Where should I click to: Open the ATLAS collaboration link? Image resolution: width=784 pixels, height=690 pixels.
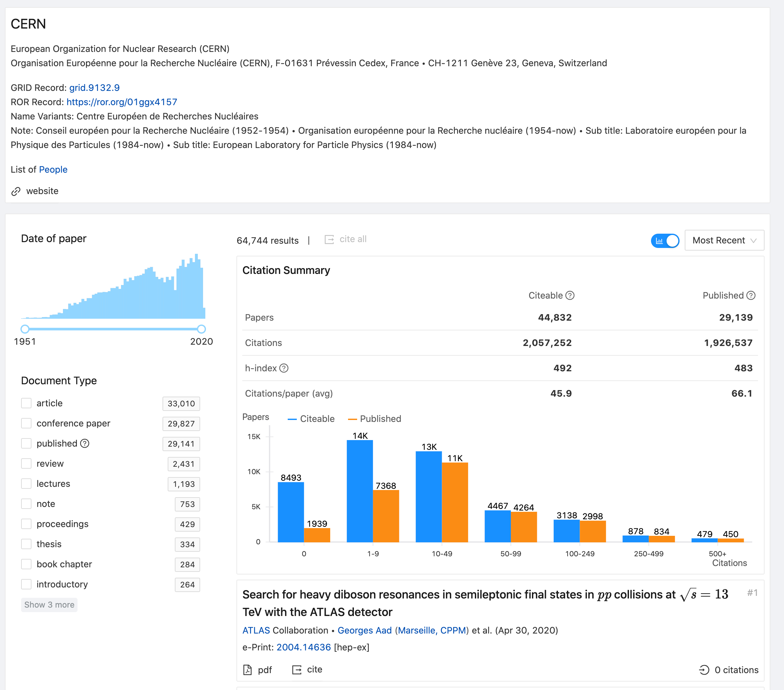click(256, 631)
